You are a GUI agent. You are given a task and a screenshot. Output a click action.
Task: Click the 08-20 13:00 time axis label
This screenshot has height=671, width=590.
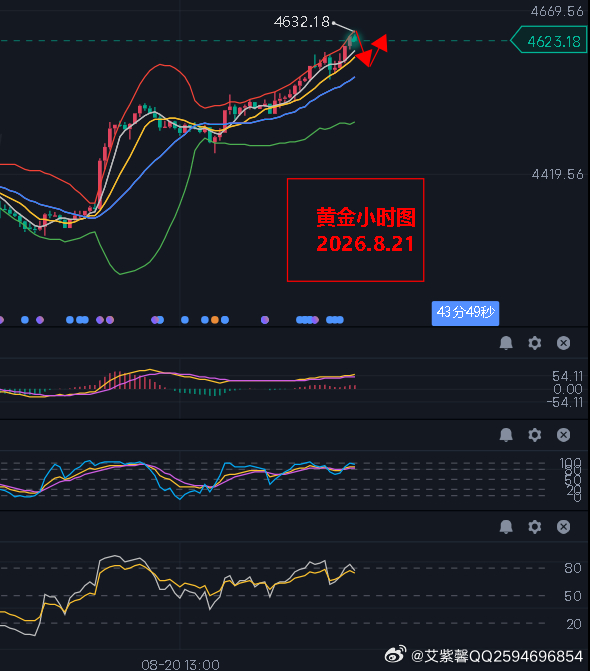pyautogui.click(x=180, y=665)
